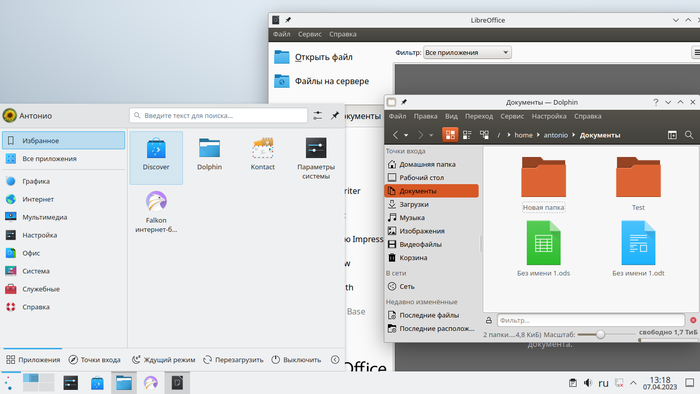
Task: Click the Перезагрузить button
Action: [233, 360]
